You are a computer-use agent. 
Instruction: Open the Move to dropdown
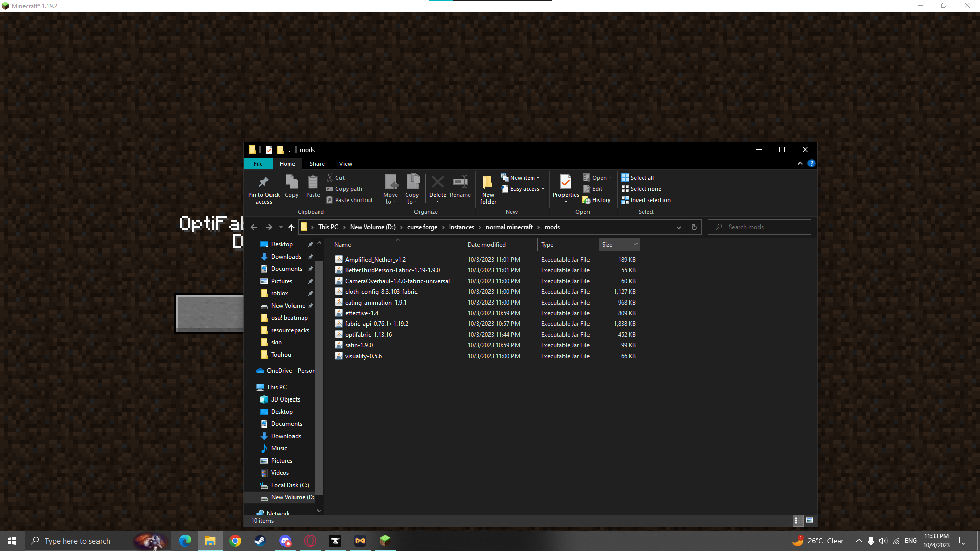coord(390,188)
